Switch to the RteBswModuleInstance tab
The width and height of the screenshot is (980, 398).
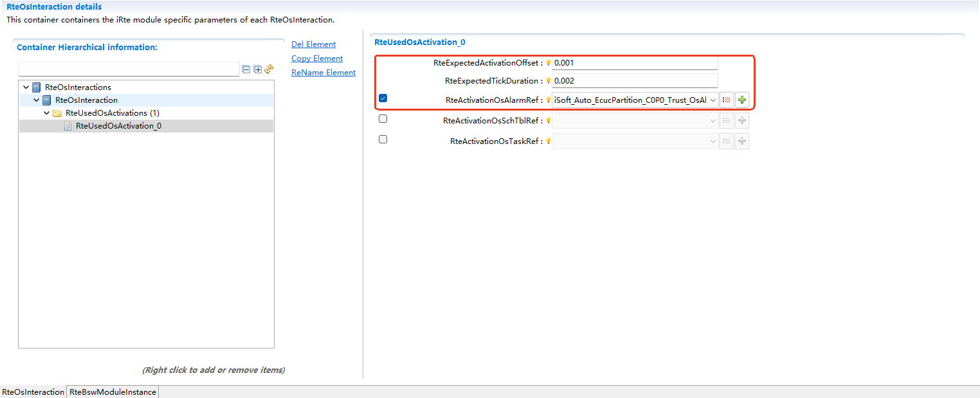(x=113, y=392)
